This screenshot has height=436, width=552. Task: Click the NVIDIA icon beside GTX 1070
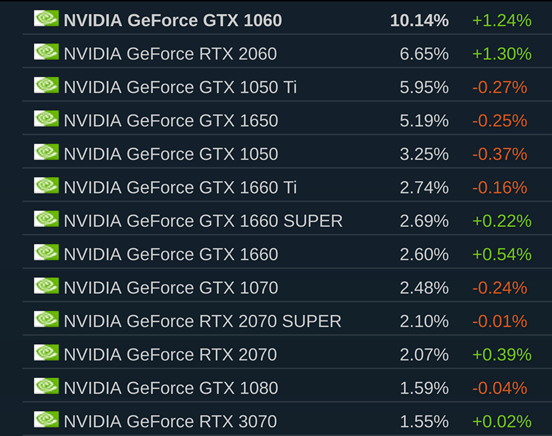(46, 286)
